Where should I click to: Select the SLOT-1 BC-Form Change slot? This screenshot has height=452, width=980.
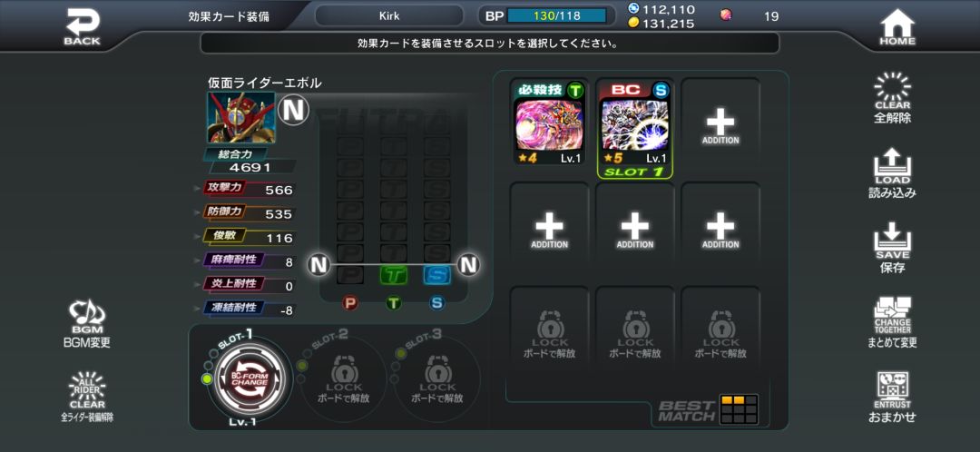pyautogui.click(x=250, y=378)
